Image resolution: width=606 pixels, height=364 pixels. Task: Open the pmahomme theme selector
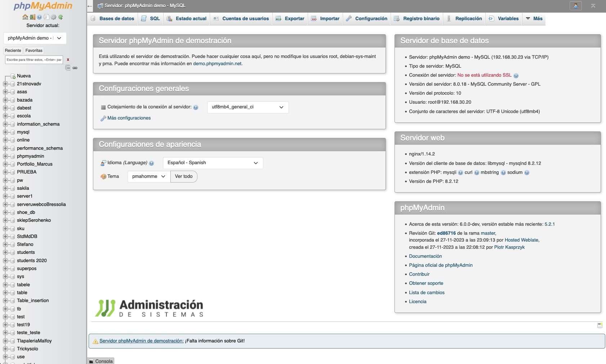pos(148,176)
